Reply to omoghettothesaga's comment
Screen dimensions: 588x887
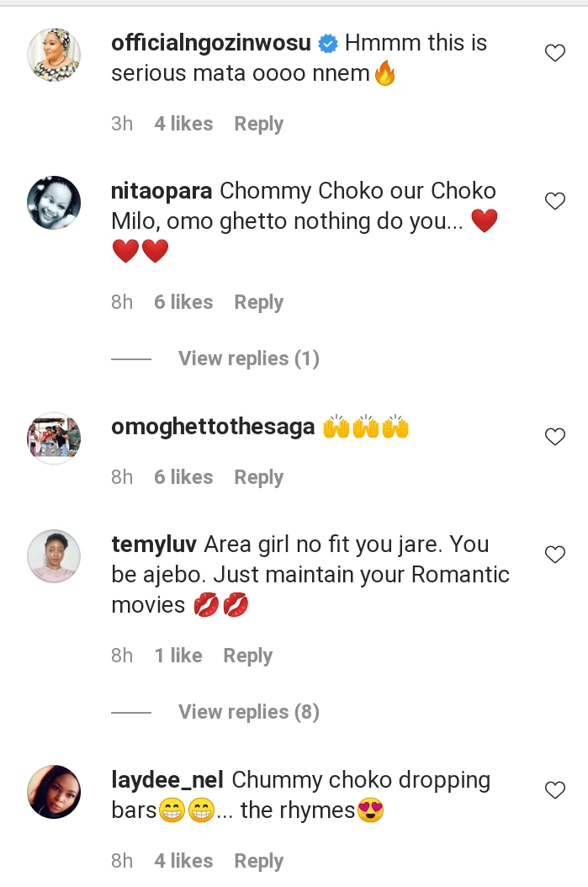pyautogui.click(x=258, y=477)
